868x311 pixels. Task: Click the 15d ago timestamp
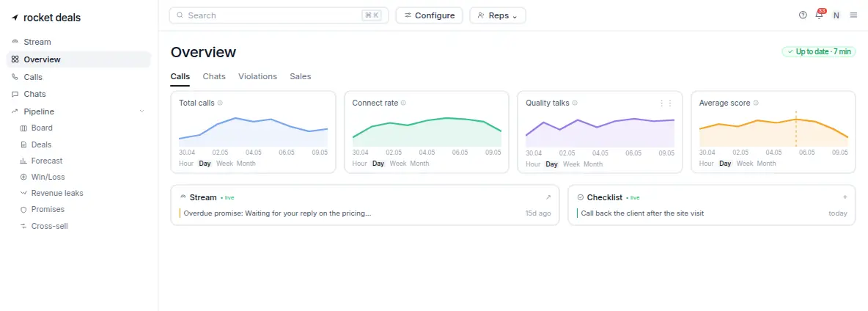(538, 213)
